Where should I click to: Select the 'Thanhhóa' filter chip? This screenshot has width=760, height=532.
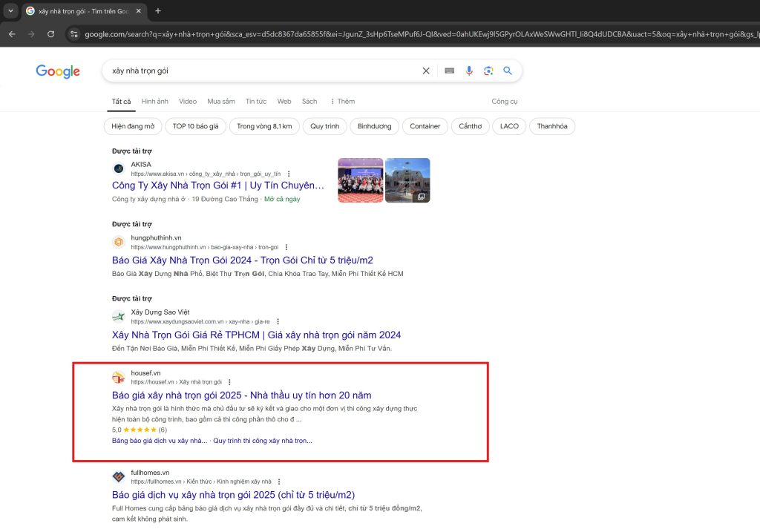(x=552, y=126)
